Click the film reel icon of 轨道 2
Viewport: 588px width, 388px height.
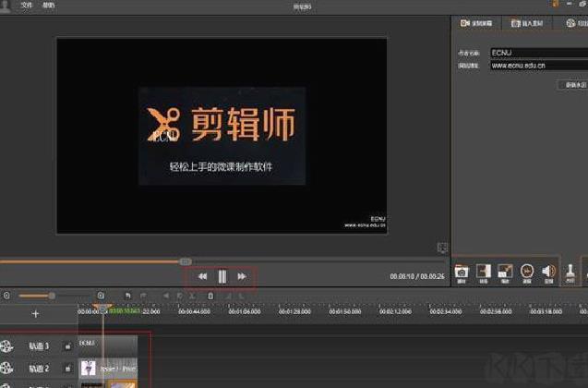click(x=6, y=368)
